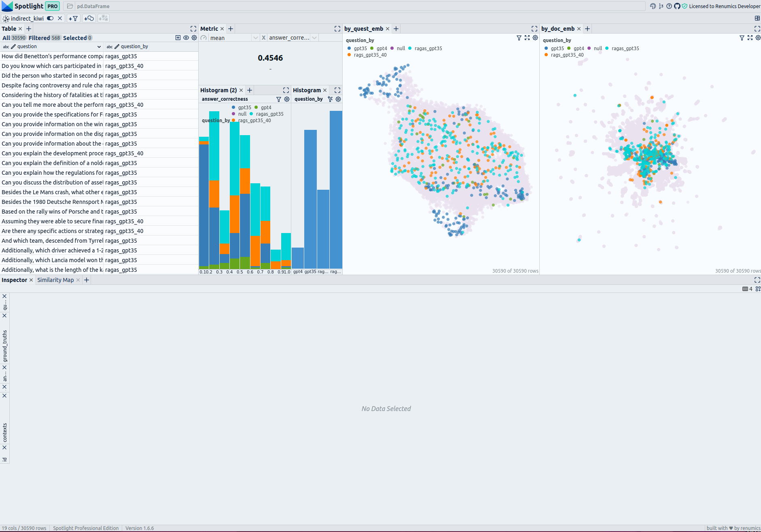761x532 pixels.
Task: Click the tallest blue bar in question_by histogram
Action: click(x=335, y=189)
